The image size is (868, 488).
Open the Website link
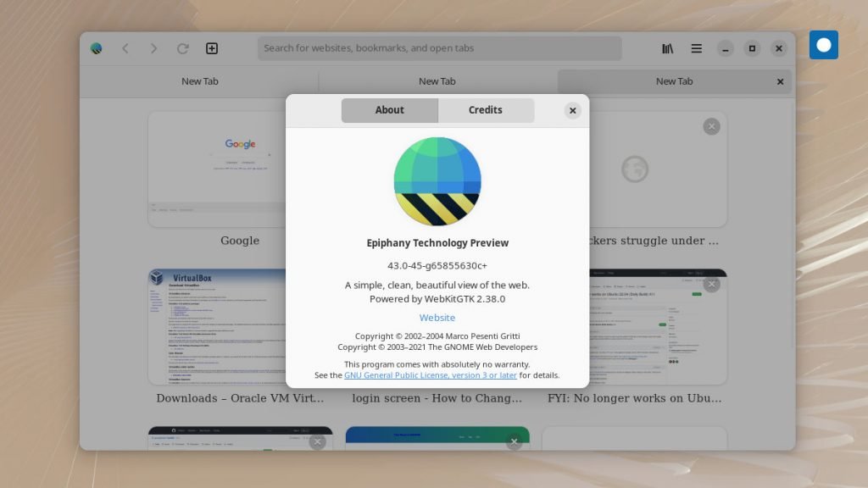click(x=437, y=318)
